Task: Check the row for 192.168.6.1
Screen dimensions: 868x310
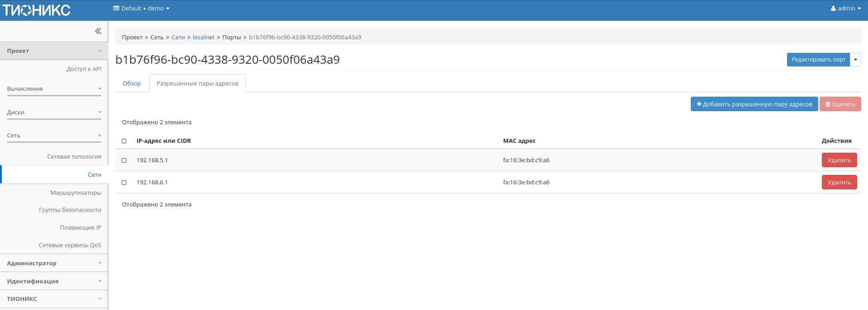Action: pos(124,183)
